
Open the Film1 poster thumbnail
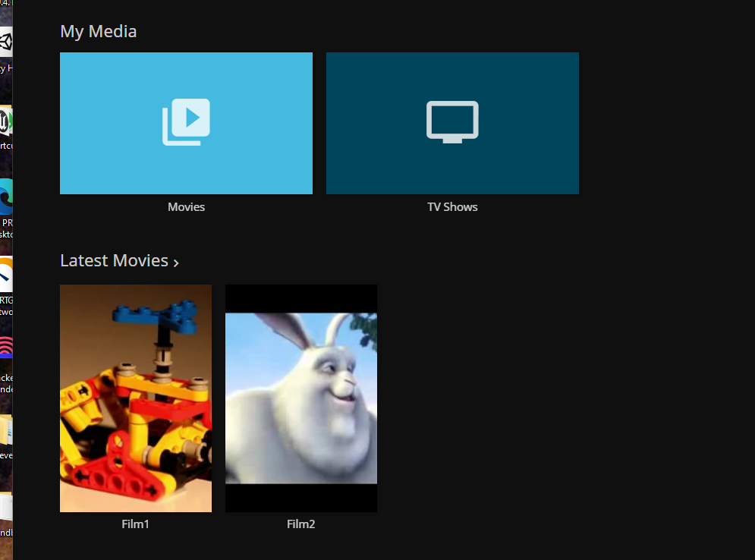(x=136, y=398)
